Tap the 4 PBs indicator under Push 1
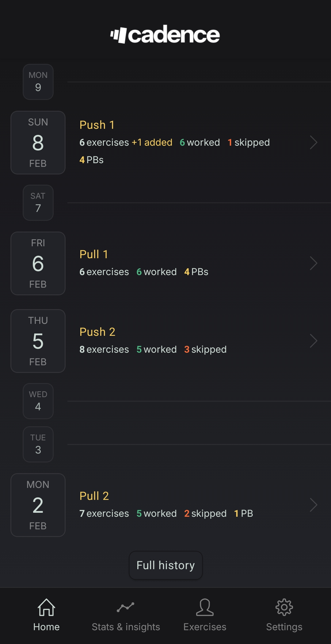Image resolution: width=331 pixels, height=644 pixels. [x=91, y=159]
